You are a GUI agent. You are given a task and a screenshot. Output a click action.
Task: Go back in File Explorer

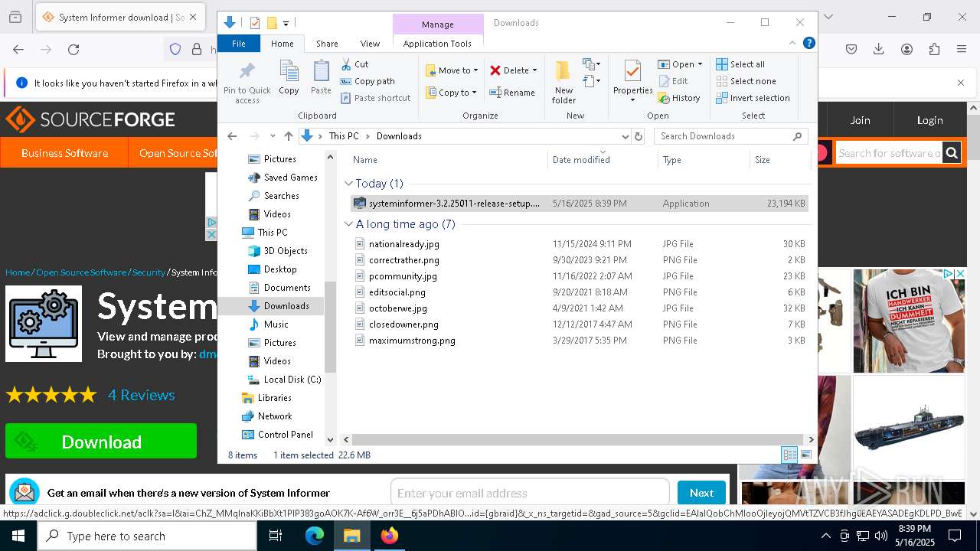(232, 136)
